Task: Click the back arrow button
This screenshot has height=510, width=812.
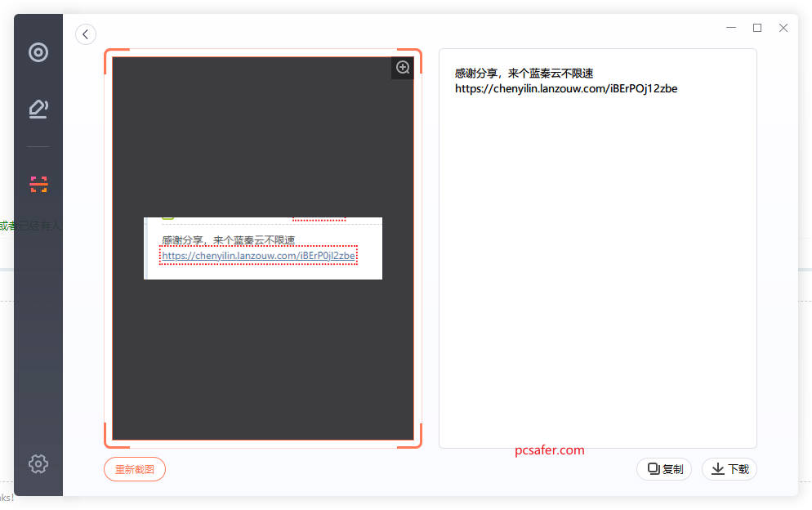Action: point(86,34)
